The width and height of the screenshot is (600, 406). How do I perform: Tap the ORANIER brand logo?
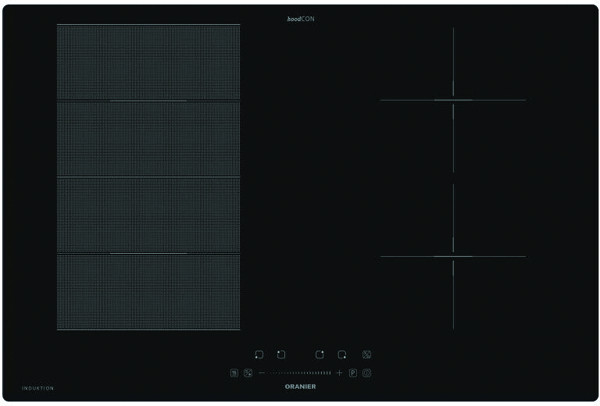[x=300, y=386]
